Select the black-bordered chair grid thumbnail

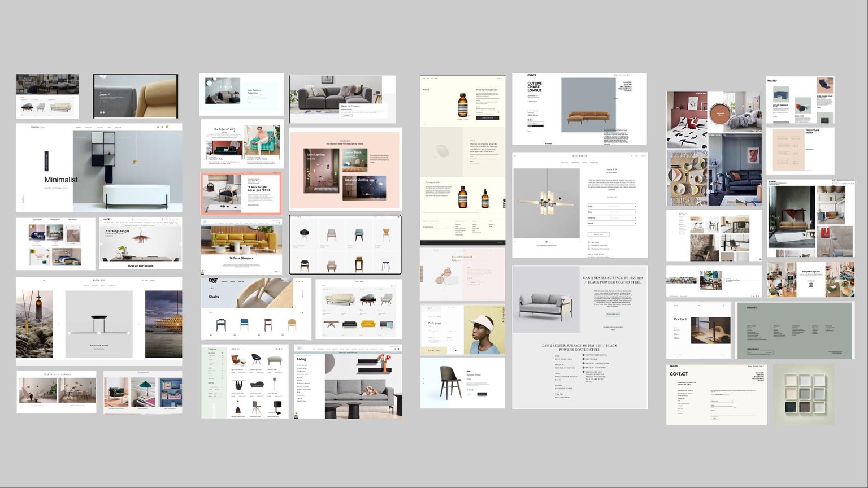point(345,245)
